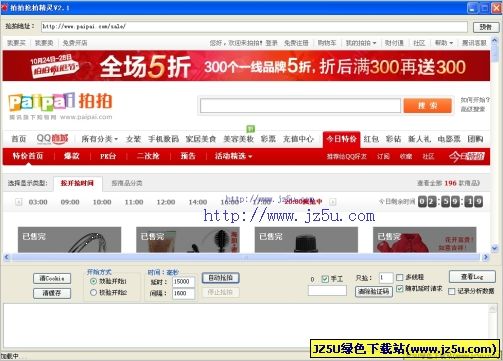Go to 特价首页 in red menu

point(28,156)
